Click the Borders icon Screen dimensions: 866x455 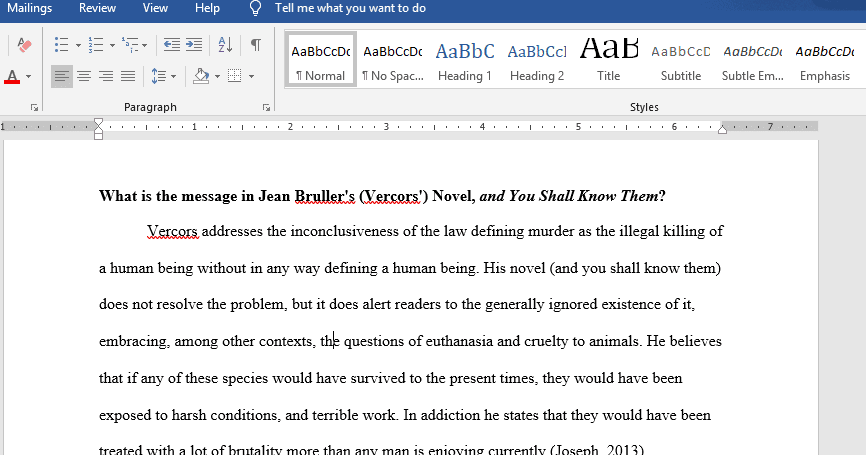[x=235, y=76]
